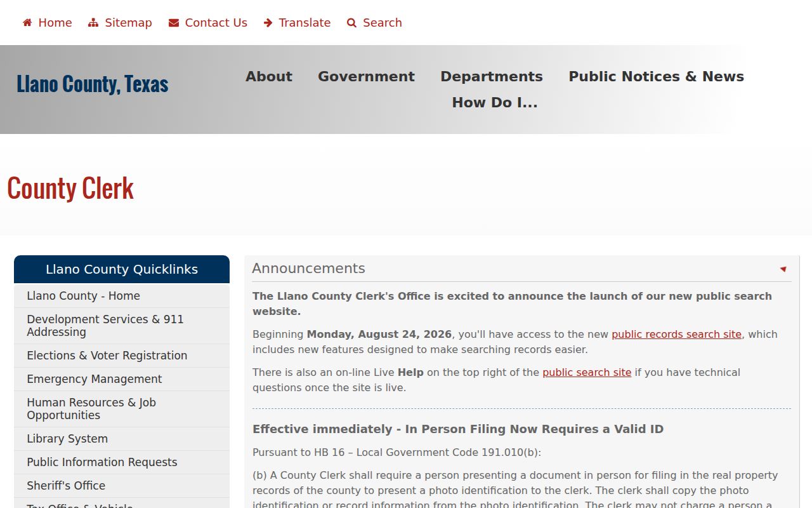Follow the public records search site link
The image size is (812, 508).
click(676, 334)
